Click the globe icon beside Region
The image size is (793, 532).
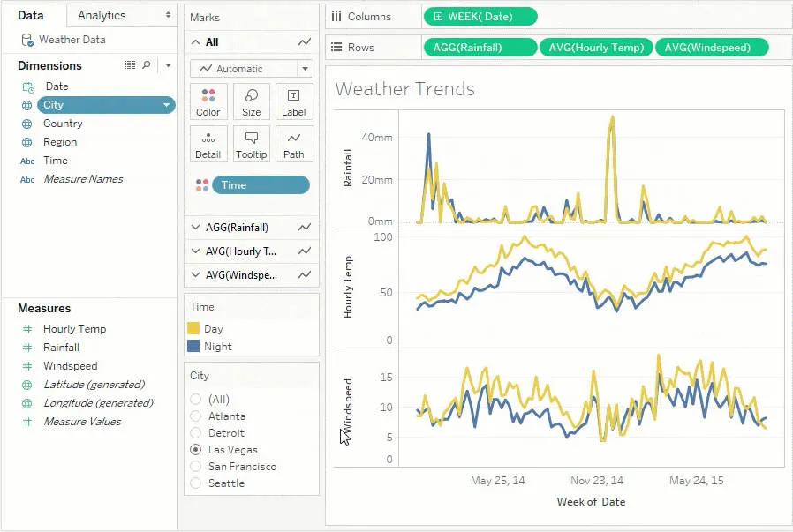[26, 142]
